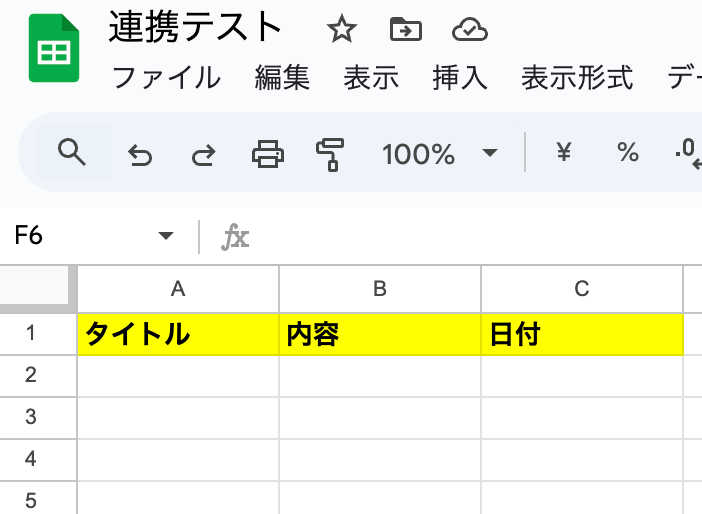Open the name box dropdown arrow

coord(166,236)
